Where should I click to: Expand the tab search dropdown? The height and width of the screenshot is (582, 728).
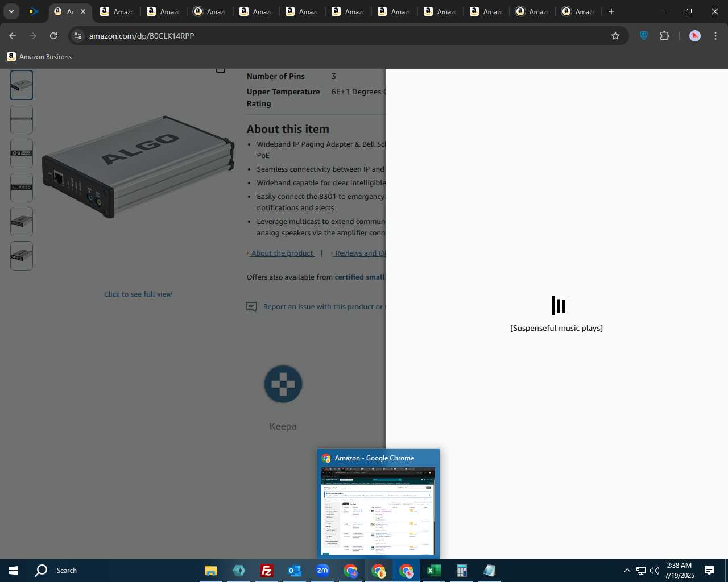click(x=11, y=11)
